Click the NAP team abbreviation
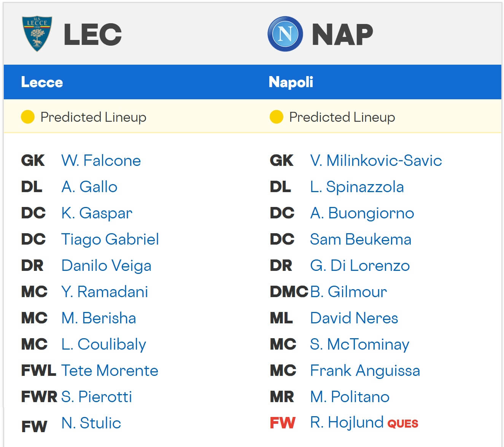The image size is (504, 447). [342, 35]
